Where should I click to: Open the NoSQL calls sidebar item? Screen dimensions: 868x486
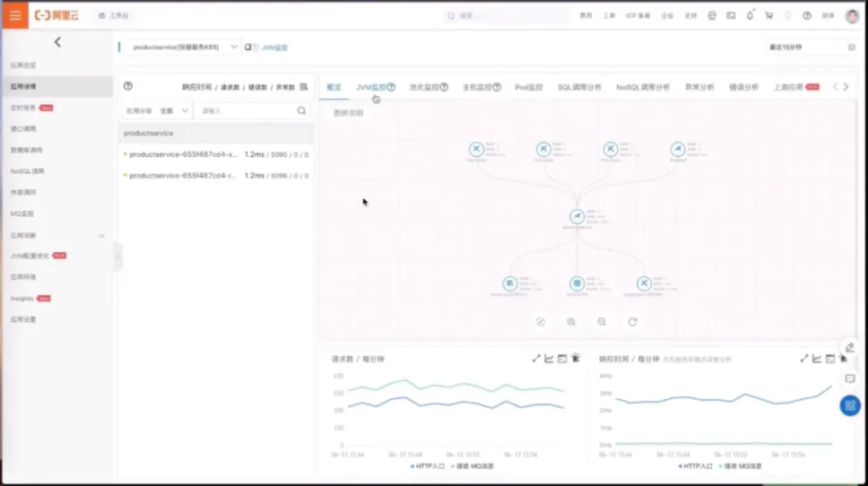coord(27,171)
